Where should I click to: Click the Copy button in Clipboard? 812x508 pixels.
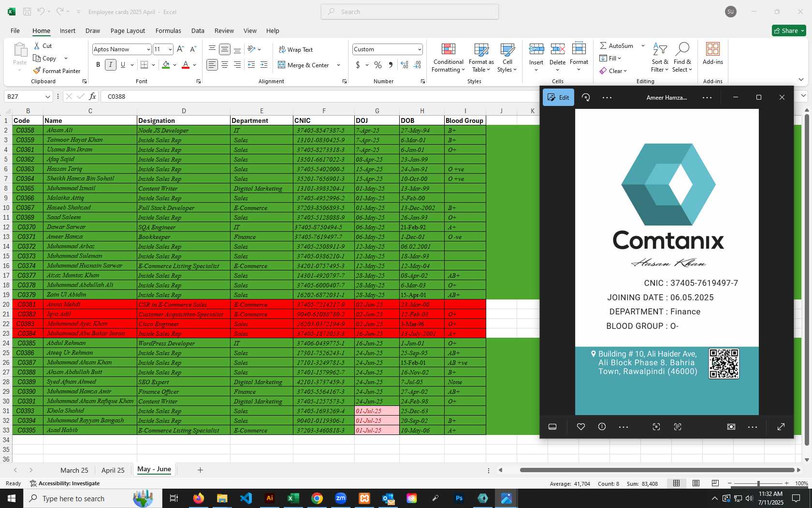coord(45,58)
